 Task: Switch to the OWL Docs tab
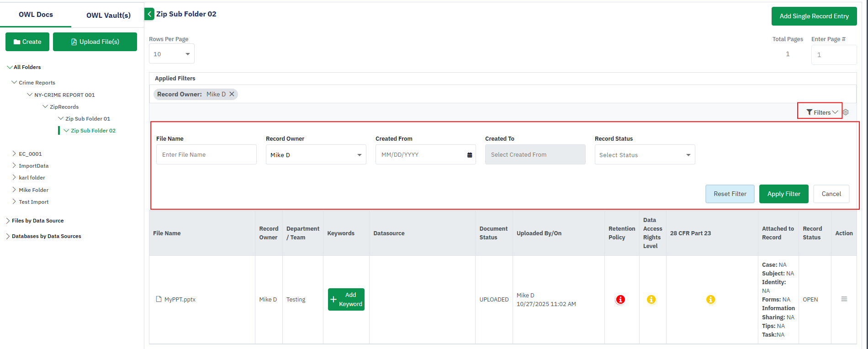[36, 15]
